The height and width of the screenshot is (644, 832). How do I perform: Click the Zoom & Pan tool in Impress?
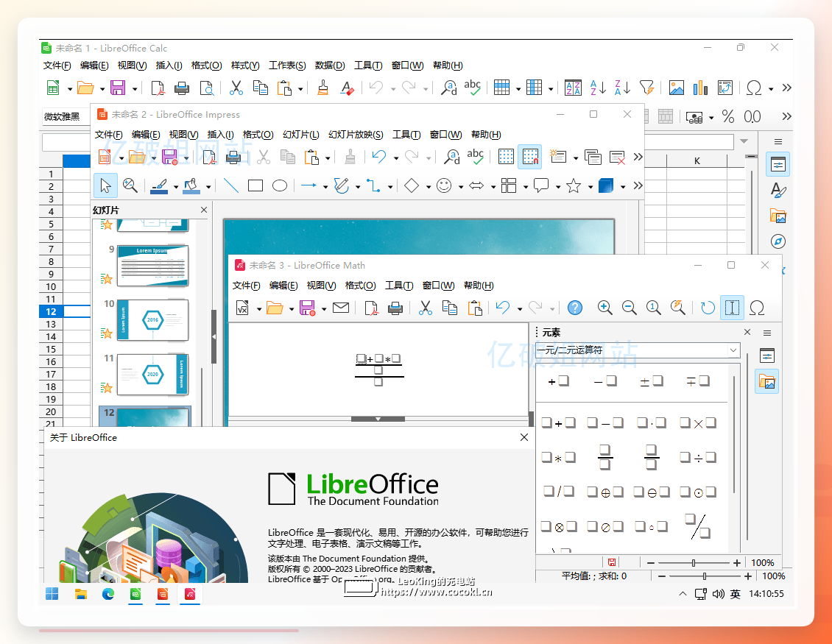pos(130,185)
